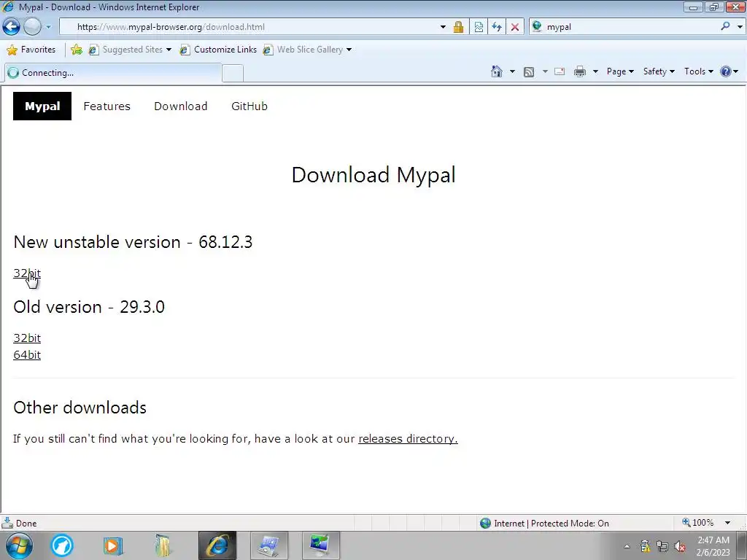Open the blue bird taskbar app
The image size is (747, 560).
(62, 545)
